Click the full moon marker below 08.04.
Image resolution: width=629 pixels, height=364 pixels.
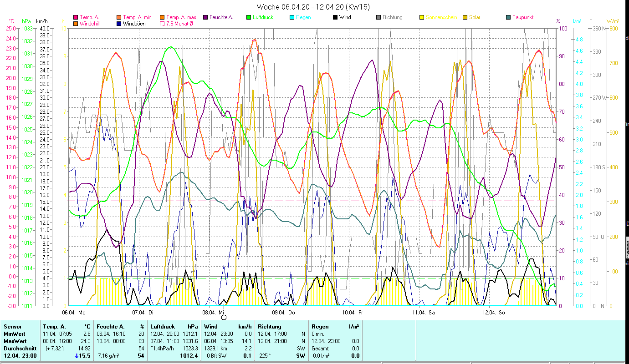[x=224, y=317]
